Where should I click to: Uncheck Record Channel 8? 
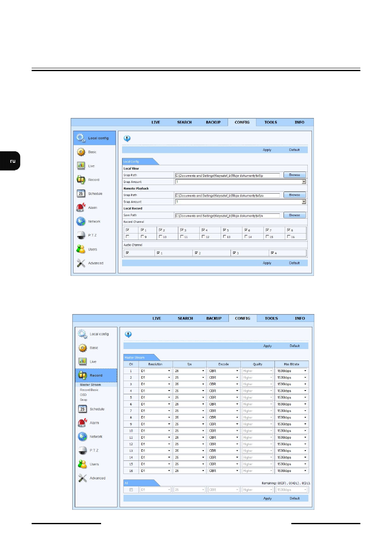[288, 230]
